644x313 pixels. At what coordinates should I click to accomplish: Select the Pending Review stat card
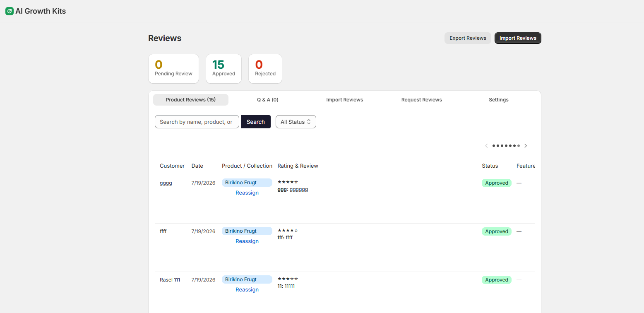point(173,69)
